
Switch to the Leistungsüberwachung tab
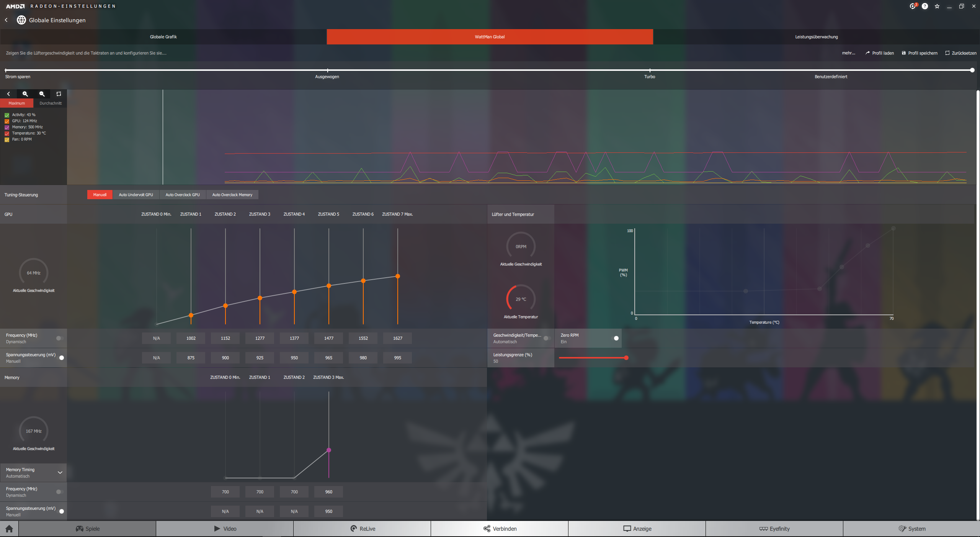click(816, 37)
